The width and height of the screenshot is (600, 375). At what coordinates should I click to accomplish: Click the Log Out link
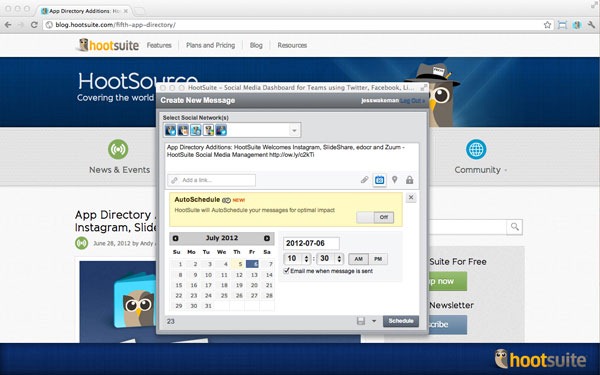pyautogui.click(x=412, y=101)
